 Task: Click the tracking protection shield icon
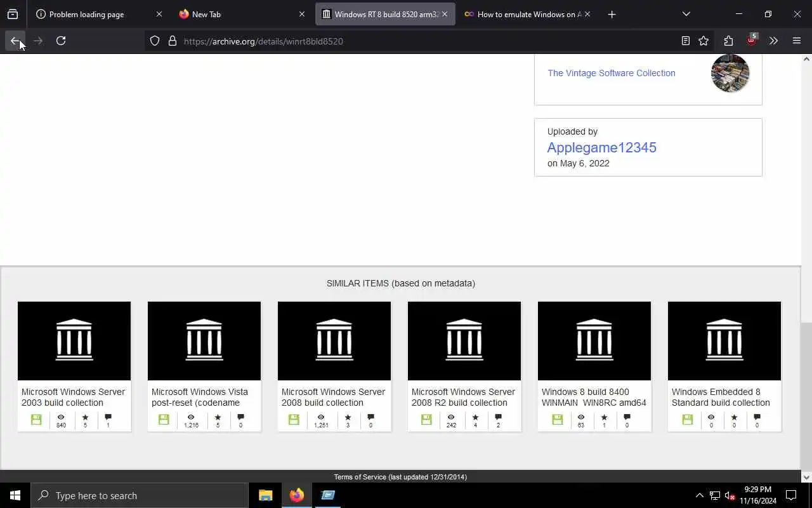tap(155, 41)
